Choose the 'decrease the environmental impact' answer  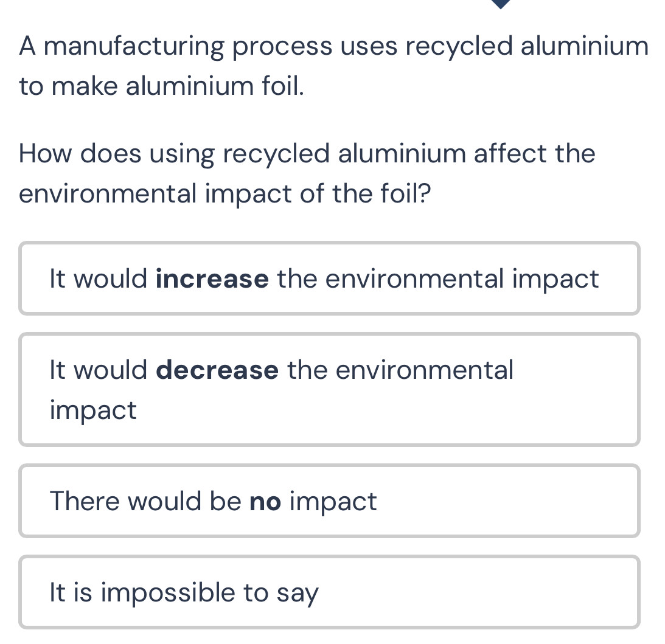pos(329,389)
